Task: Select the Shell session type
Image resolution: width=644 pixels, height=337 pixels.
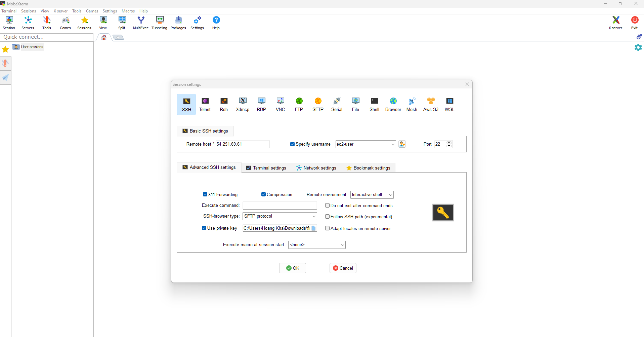Action: (374, 104)
